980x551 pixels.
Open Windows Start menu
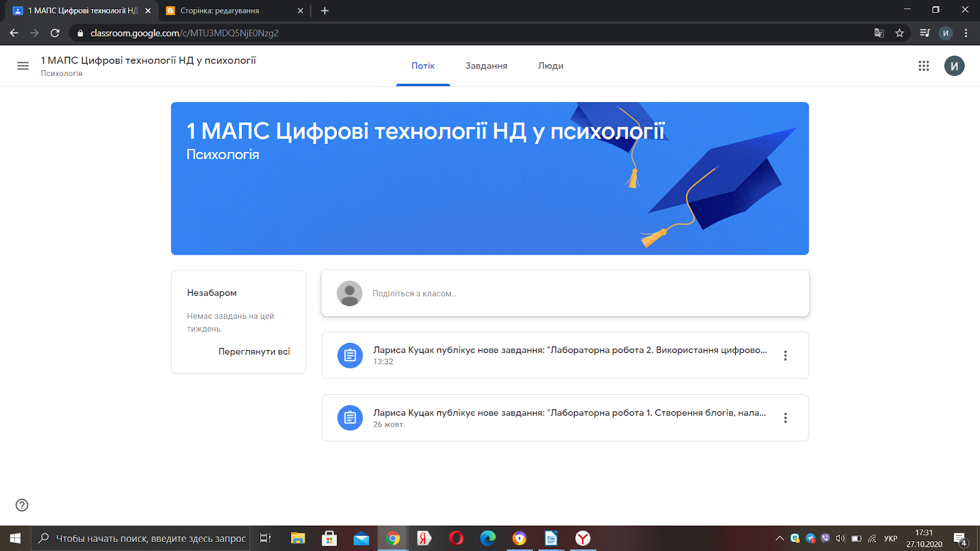point(15,538)
